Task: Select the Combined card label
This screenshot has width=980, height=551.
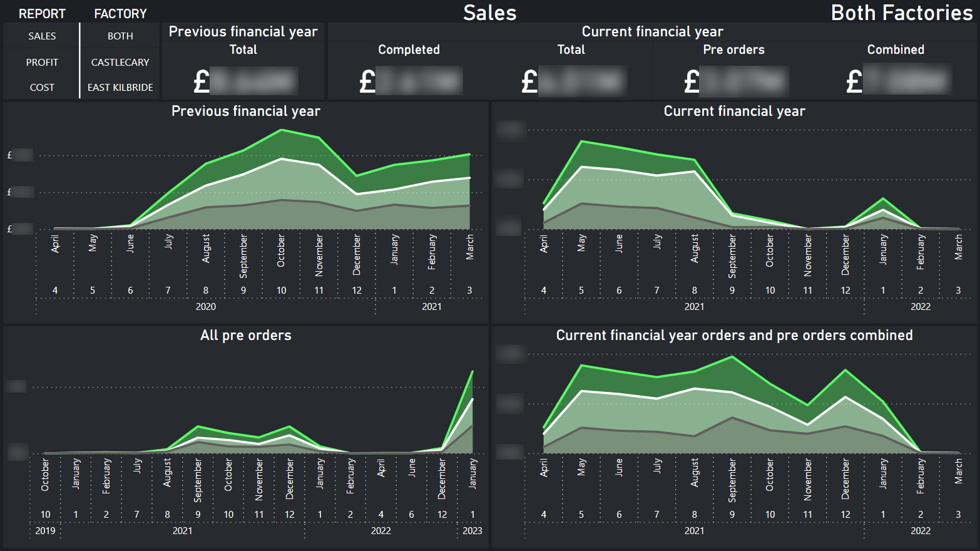Action: pos(896,49)
